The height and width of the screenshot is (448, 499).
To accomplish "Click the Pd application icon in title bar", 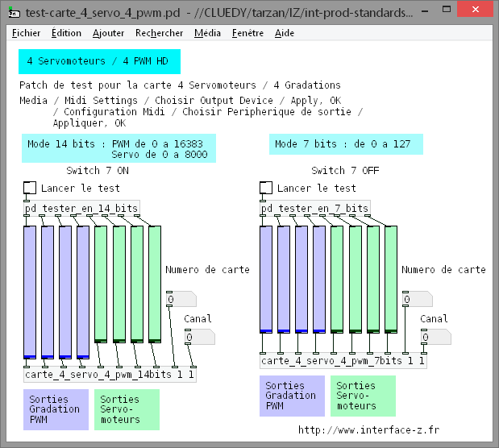I will click(x=13, y=12).
